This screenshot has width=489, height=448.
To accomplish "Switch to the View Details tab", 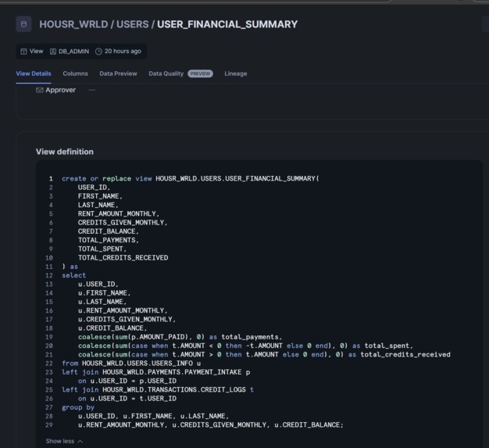I will point(34,73).
